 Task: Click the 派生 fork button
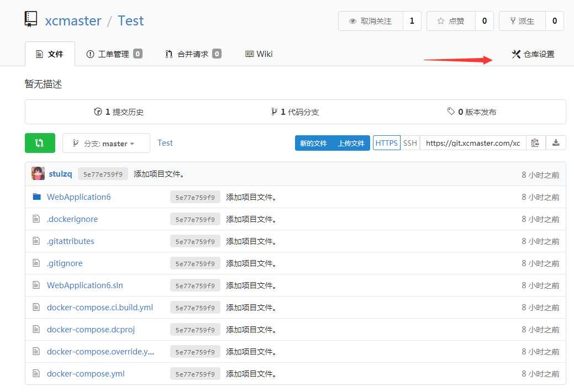(523, 21)
